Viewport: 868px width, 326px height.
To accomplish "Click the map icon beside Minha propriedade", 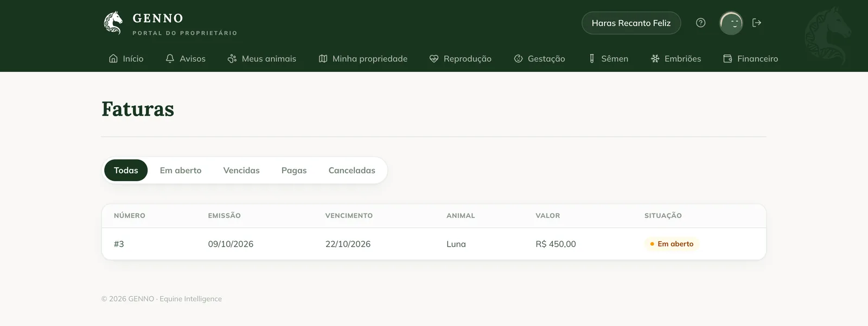I will coord(323,59).
